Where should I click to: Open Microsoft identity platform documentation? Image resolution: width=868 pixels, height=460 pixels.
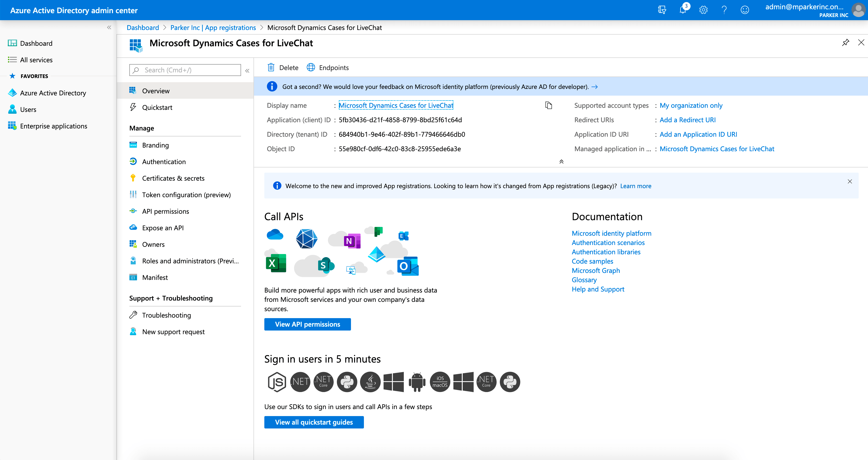(x=611, y=233)
